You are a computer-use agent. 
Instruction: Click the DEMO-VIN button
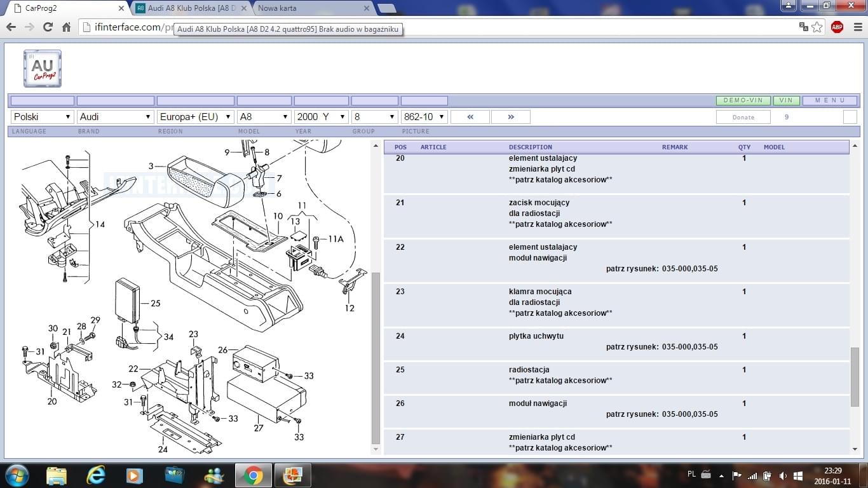pos(743,100)
